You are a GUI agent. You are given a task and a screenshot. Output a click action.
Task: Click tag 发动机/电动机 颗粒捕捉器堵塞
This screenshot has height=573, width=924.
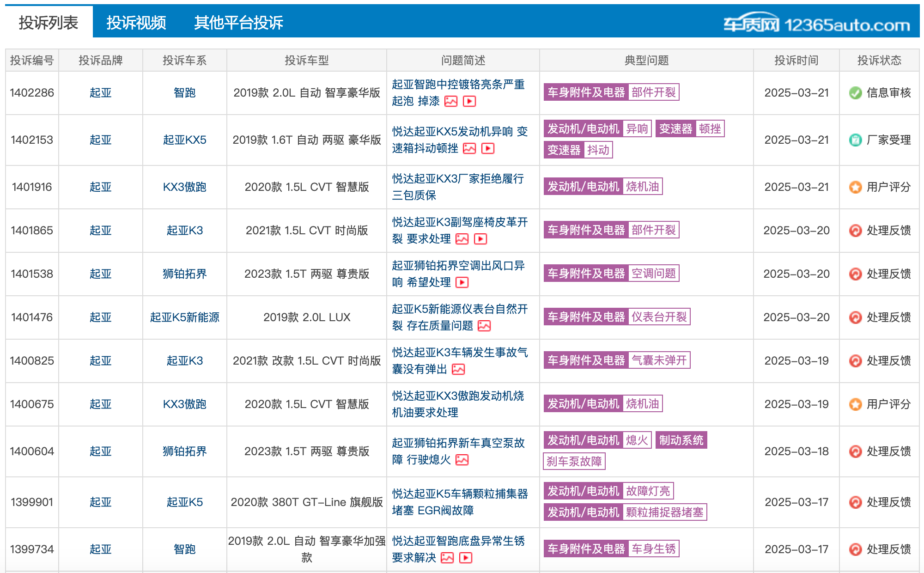pos(625,512)
